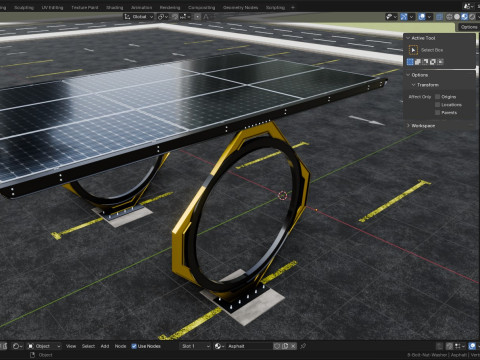Choose the Set new selection mode icon
480x360 pixels.
[x=410, y=62]
